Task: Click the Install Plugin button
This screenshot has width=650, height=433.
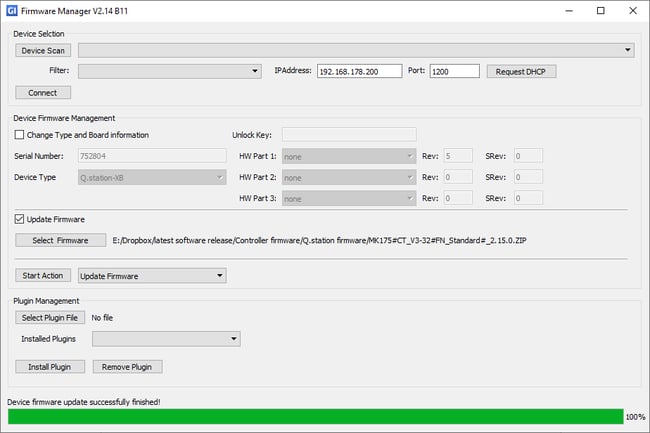Action: point(50,367)
